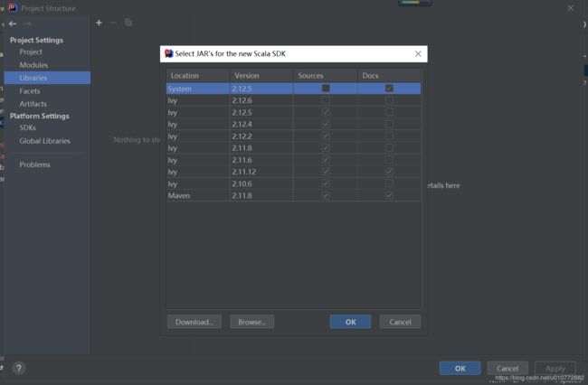Select the Ivy row with version 2.10.6

tap(293, 183)
